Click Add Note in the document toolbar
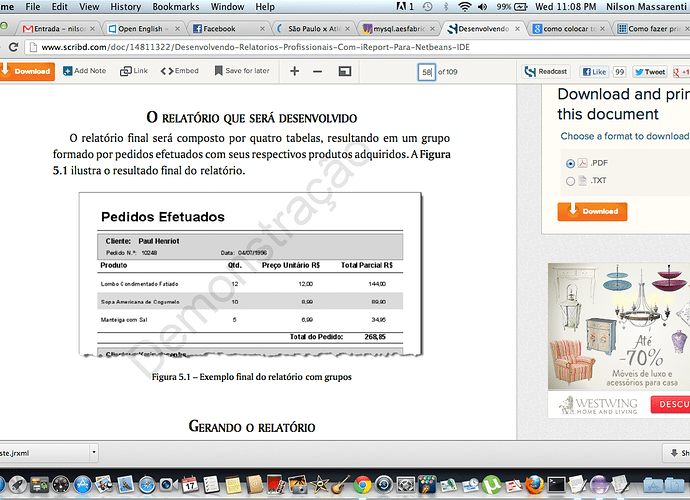The height and width of the screenshot is (500, 690). pos(84,71)
